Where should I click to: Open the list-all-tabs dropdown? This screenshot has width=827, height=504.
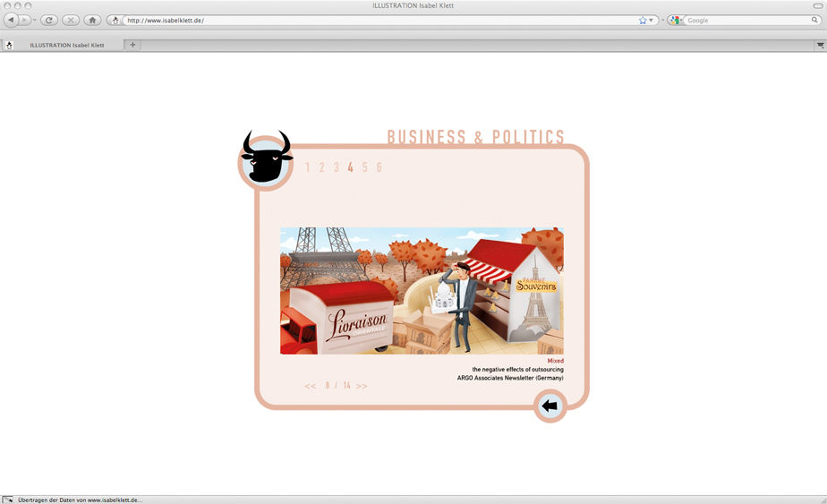tap(820, 45)
